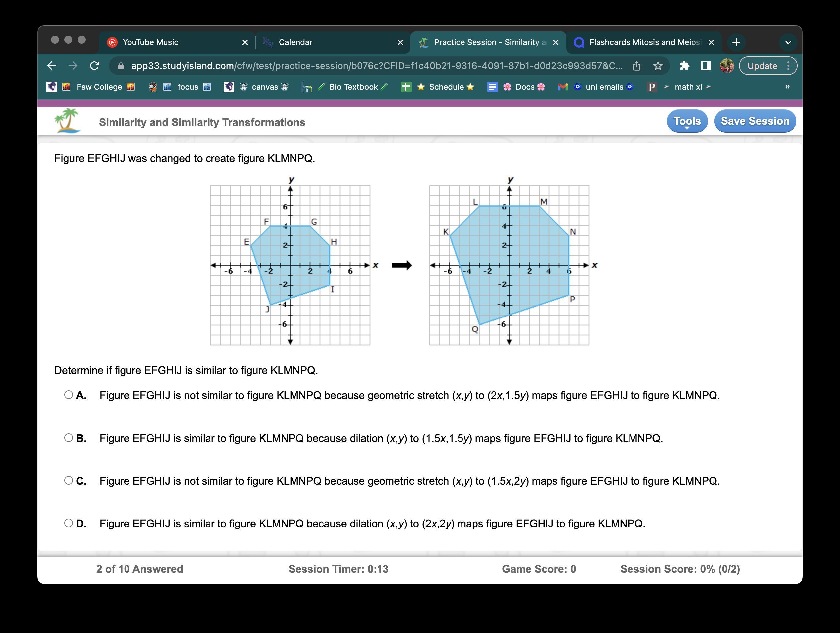Switch to Flashcards Mitosis and Meiosis tab

pos(644,42)
